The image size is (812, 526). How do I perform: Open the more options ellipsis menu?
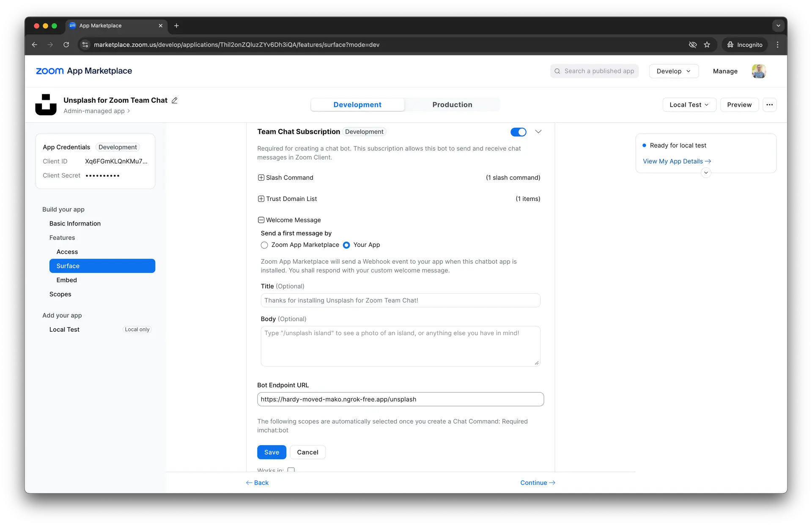[x=770, y=105]
